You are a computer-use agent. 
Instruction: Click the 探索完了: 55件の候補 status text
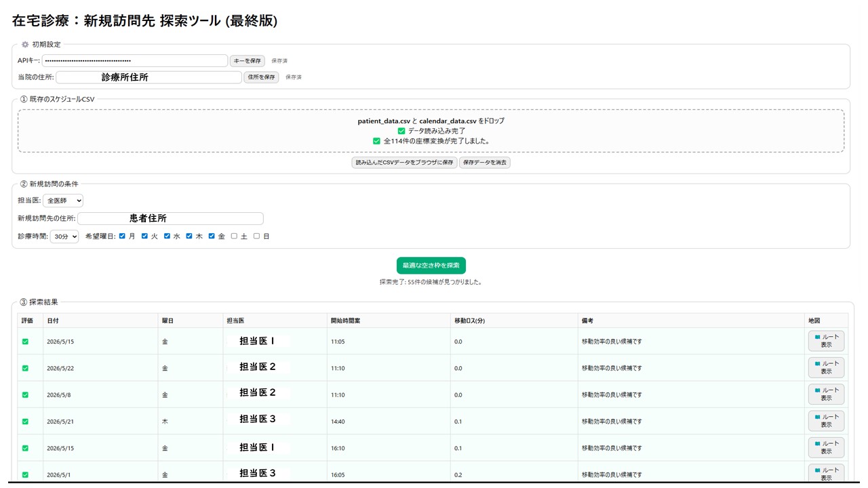pyautogui.click(x=431, y=282)
